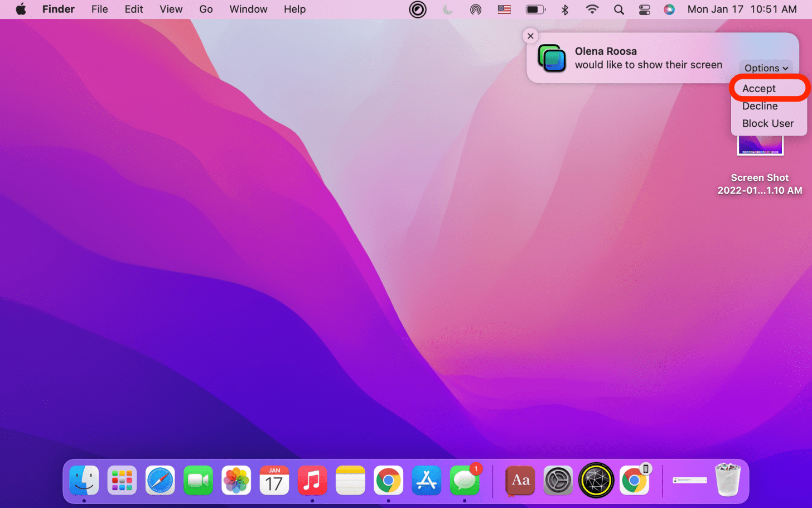Launch Music app from Dock
812x508 pixels.
(x=312, y=480)
